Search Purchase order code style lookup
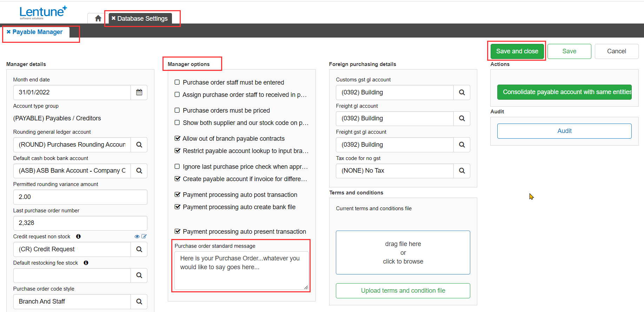 [x=139, y=301]
